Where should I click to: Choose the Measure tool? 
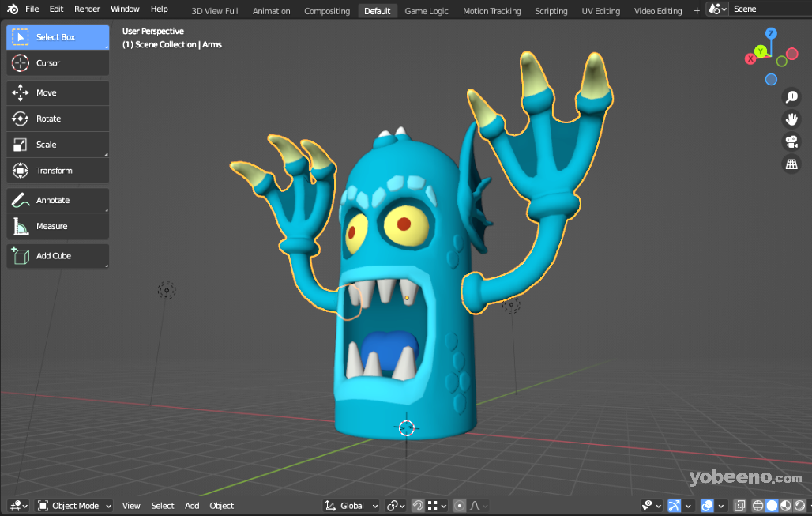tap(58, 226)
